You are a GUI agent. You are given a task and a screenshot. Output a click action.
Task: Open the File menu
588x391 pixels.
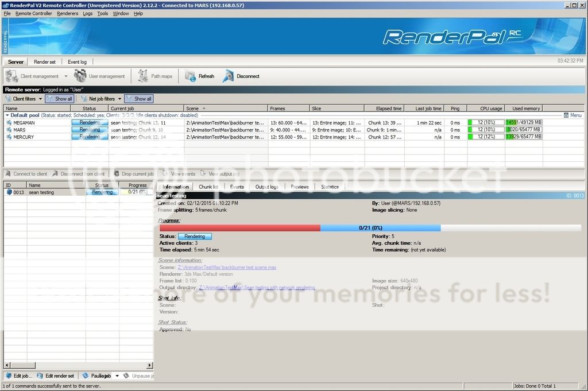click(7, 14)
